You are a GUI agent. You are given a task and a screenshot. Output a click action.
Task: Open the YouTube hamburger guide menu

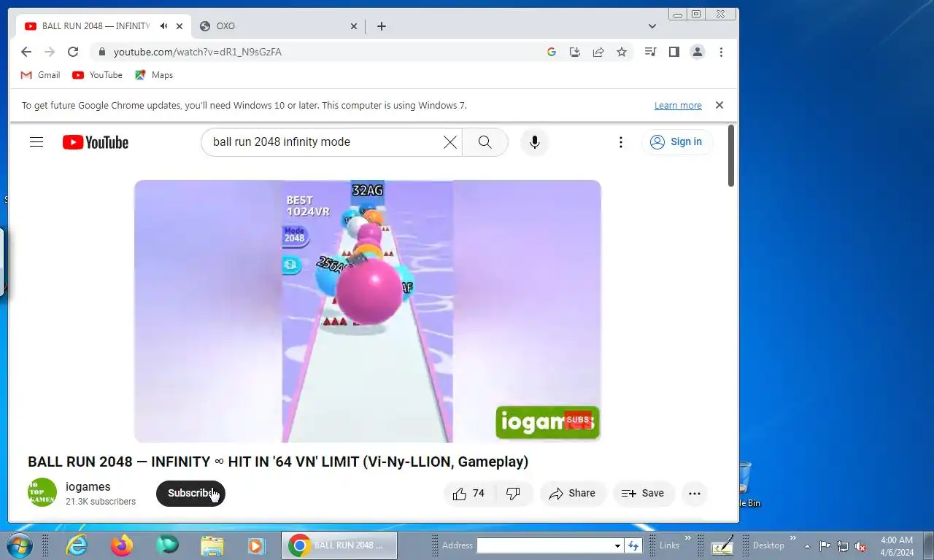pos(36,142)
